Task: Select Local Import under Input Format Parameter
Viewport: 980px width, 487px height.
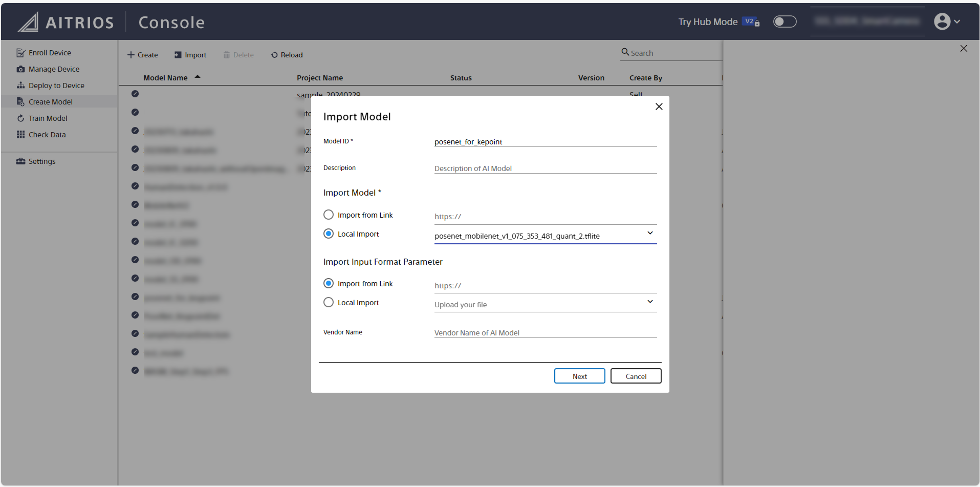Action: (x=328, y=302)
